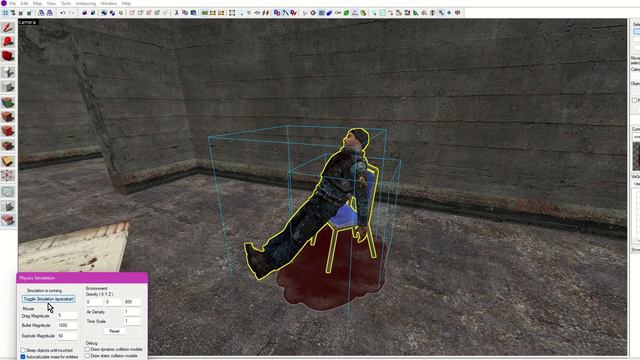Select the yellow Clipping tool

[8, 161]
